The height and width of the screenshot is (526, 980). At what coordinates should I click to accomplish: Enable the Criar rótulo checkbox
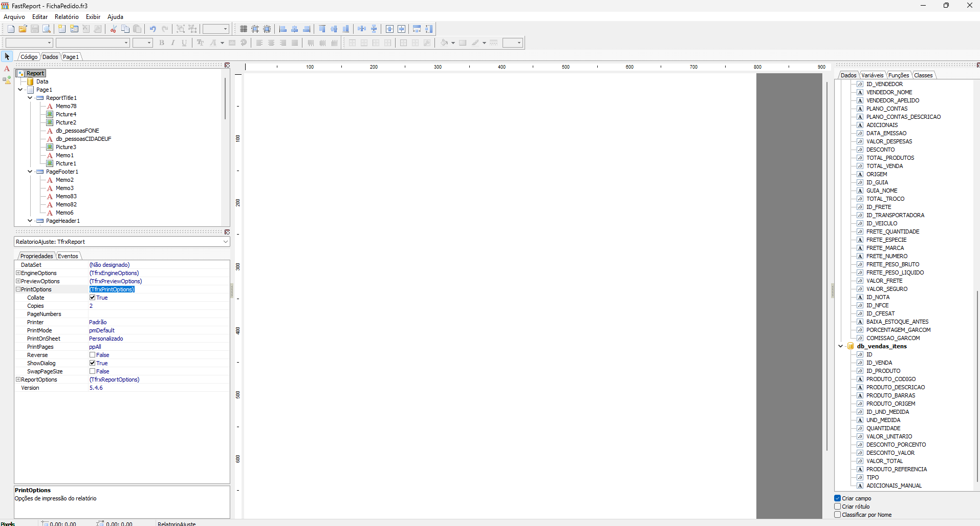pyautogui.click(x=838, y=507)
